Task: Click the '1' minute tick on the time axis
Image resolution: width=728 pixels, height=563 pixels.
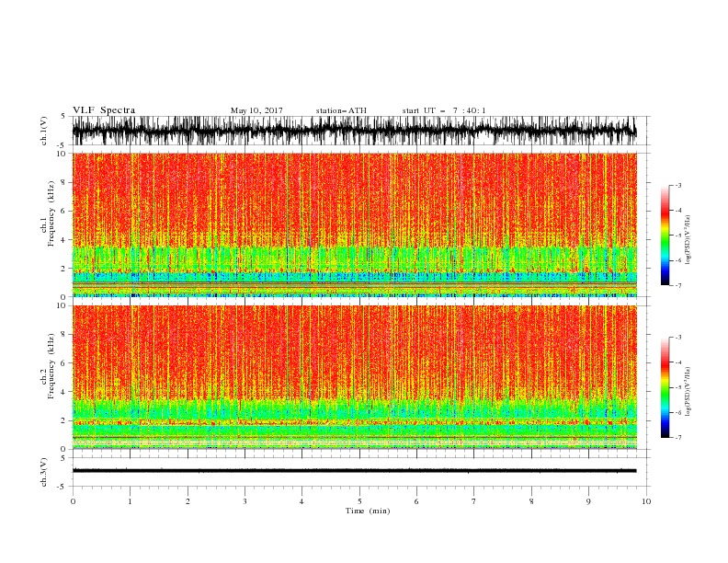Action: click(x=130, y=501)
